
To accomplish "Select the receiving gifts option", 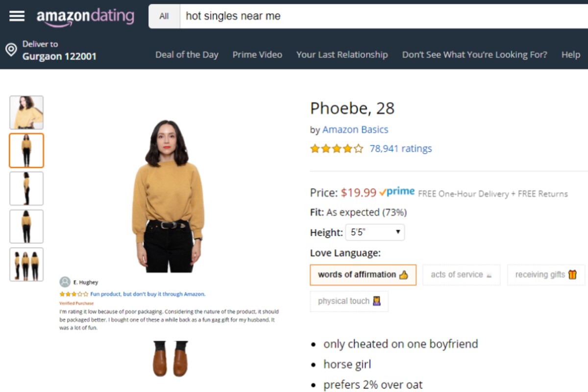I will coord(546,275).
